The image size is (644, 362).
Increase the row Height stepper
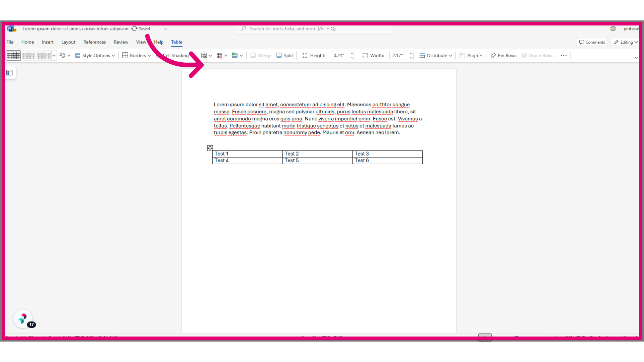coord(352,53)
